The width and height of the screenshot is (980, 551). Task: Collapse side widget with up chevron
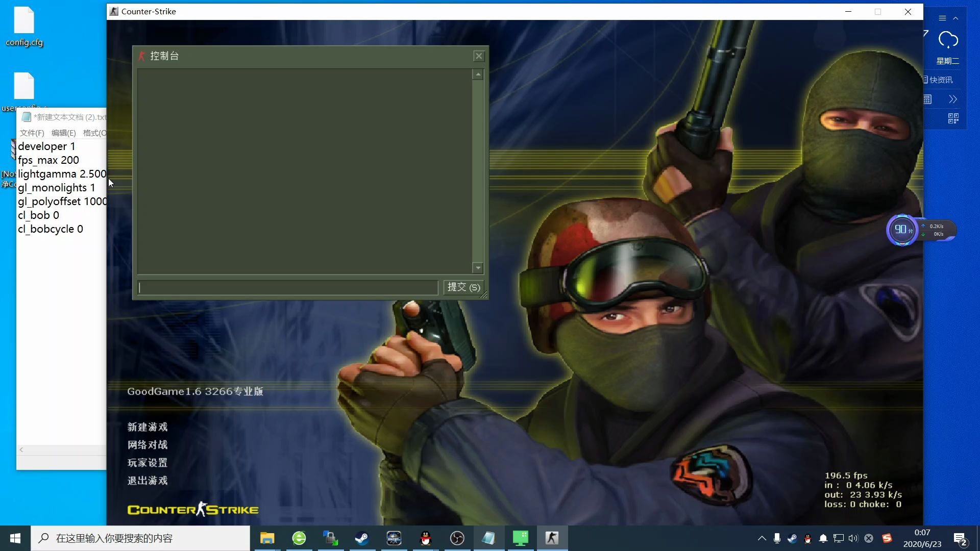(x=955, y=18)
